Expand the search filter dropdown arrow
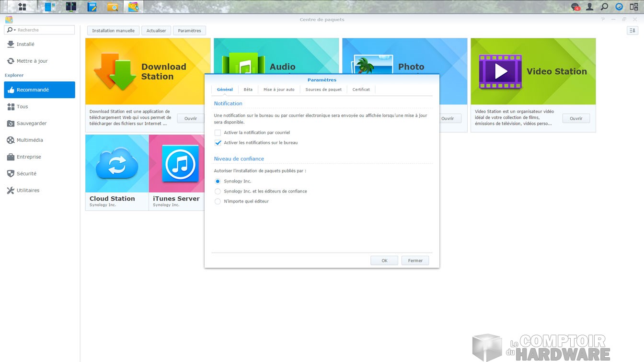The width and height of the screenshot is (644, 362). [x=15, y=30]
